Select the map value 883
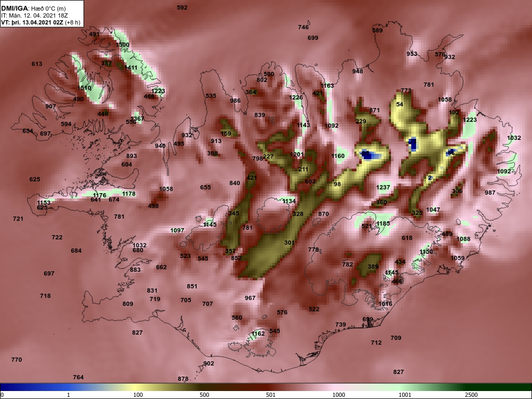The width and height of the screenshot is (532, 399). pyautogui.click(x=135, y=270)
